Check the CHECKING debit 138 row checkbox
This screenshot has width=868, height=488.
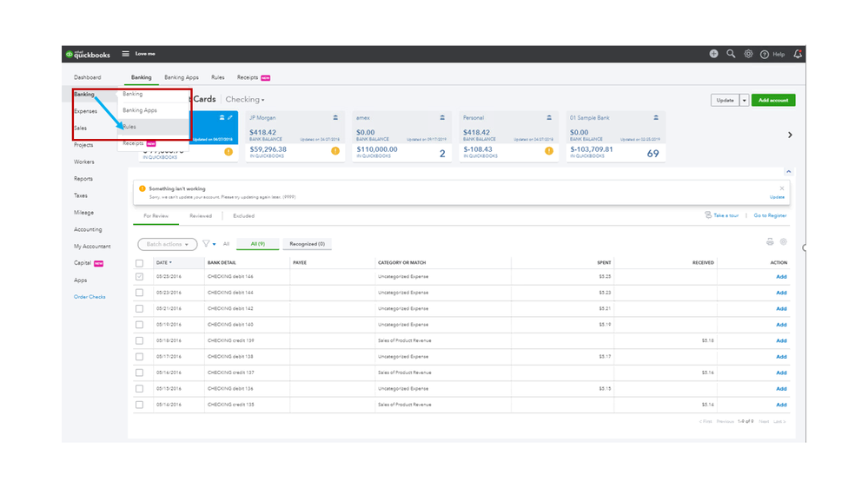(140, 357)
